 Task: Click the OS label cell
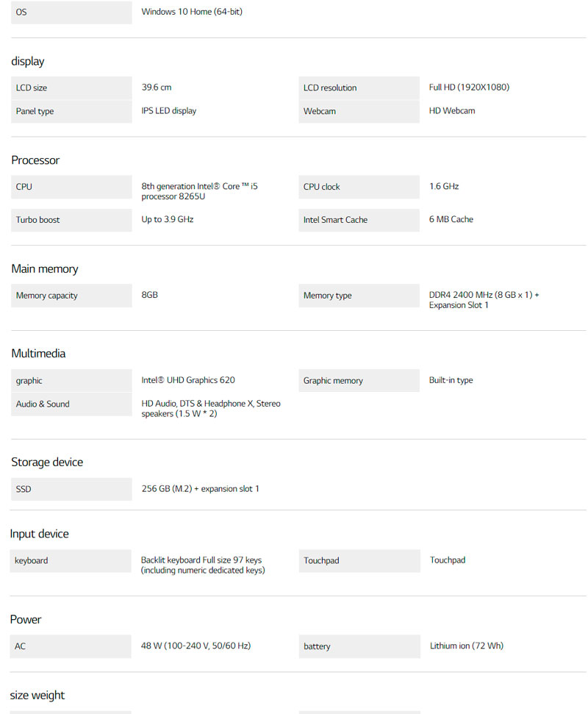(x=71, y=13)
